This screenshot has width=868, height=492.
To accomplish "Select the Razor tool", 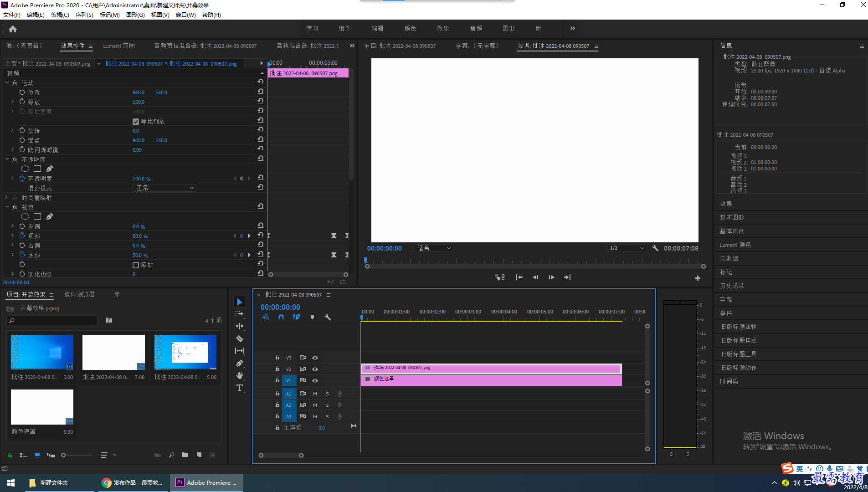I will click(x=240, y=338).
